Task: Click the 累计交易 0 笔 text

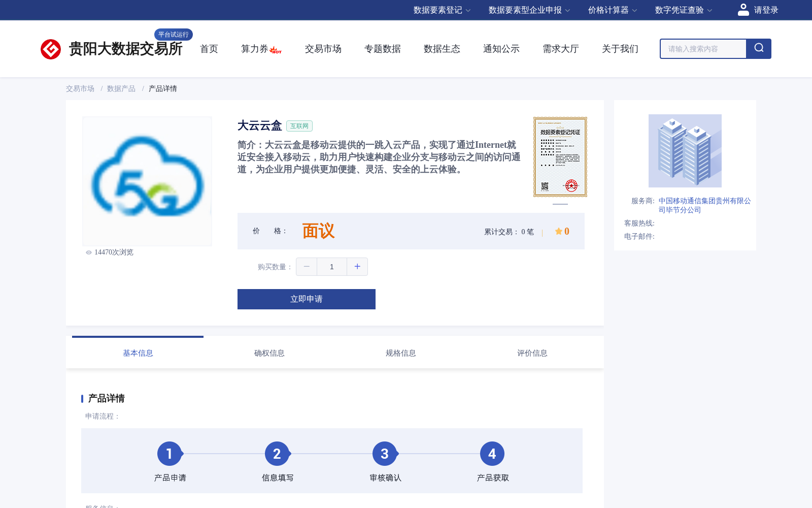Action: tap(509, 232)
